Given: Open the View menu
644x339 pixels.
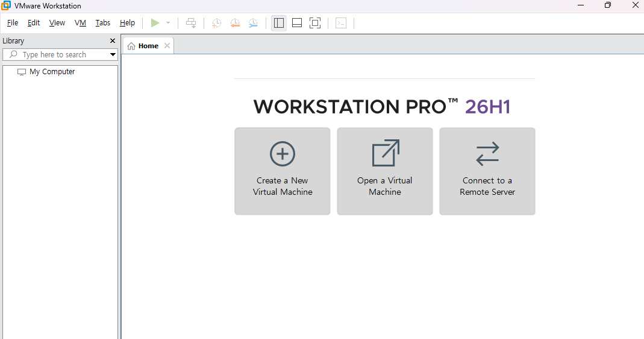Looking at the screenshot, I should pos(57,23).
